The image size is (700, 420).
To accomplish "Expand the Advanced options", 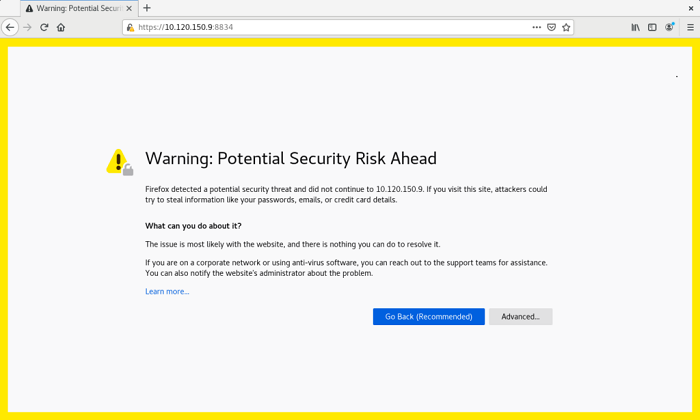I will click(520, 317).
